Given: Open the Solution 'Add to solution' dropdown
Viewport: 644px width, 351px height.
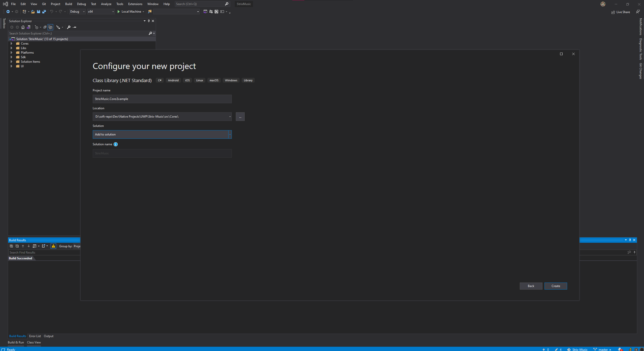Looking at the screenshot, I should (x=230, y=134).
